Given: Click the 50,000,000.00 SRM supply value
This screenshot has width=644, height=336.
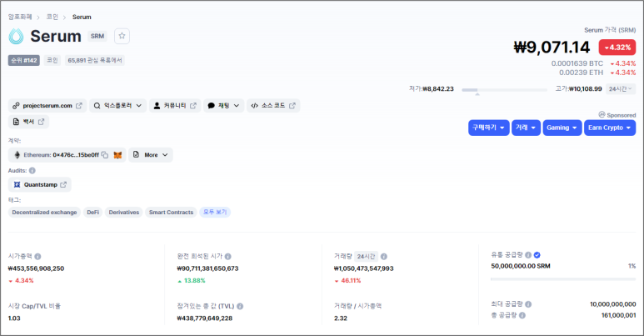Looking at the screenshot, I should [x=521, y=266].
